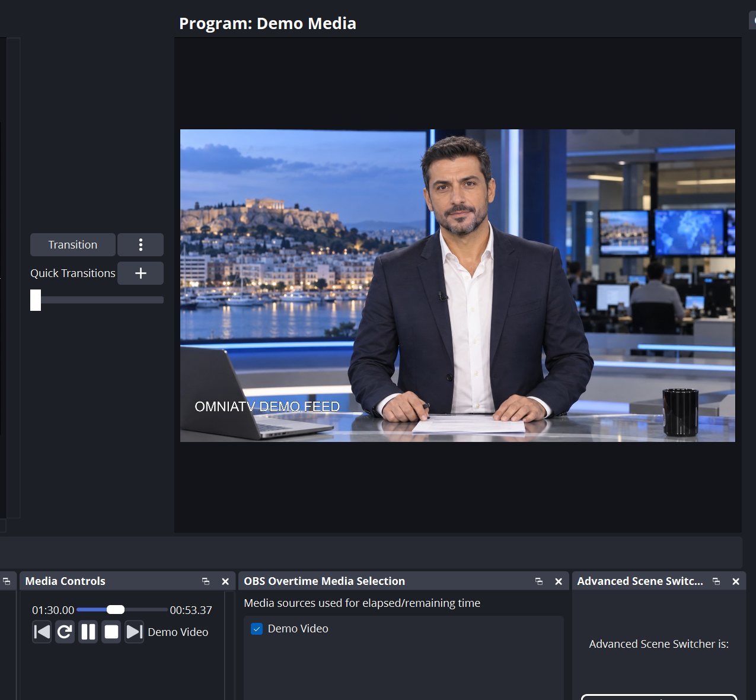
Task: Click the elapsed time 01:30.00 label
Action: click(x=53, y=610)
